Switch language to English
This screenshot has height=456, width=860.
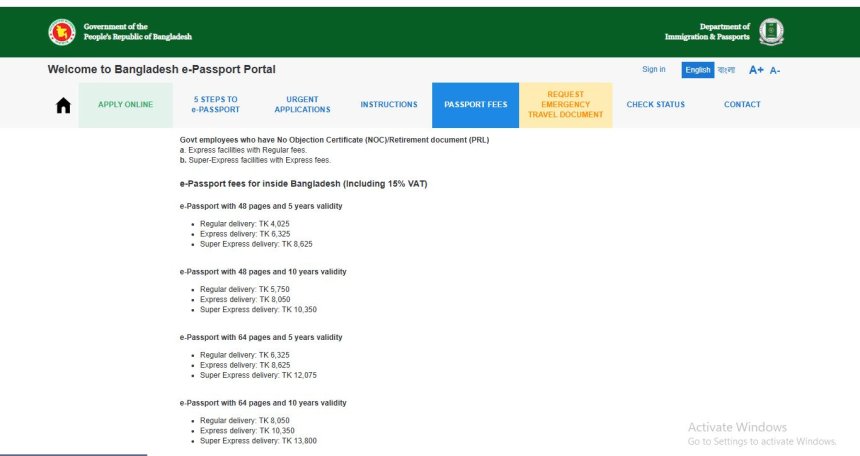tap(697, 70)
